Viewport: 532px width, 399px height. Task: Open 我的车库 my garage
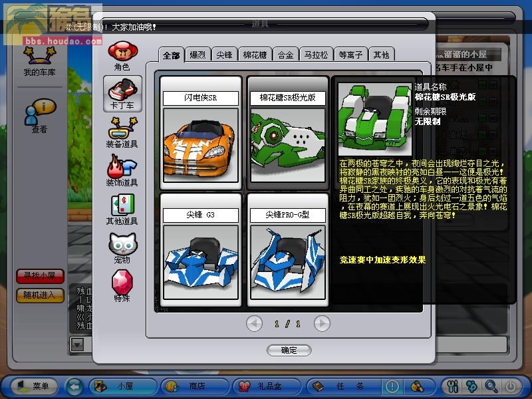tap(39, 62)
